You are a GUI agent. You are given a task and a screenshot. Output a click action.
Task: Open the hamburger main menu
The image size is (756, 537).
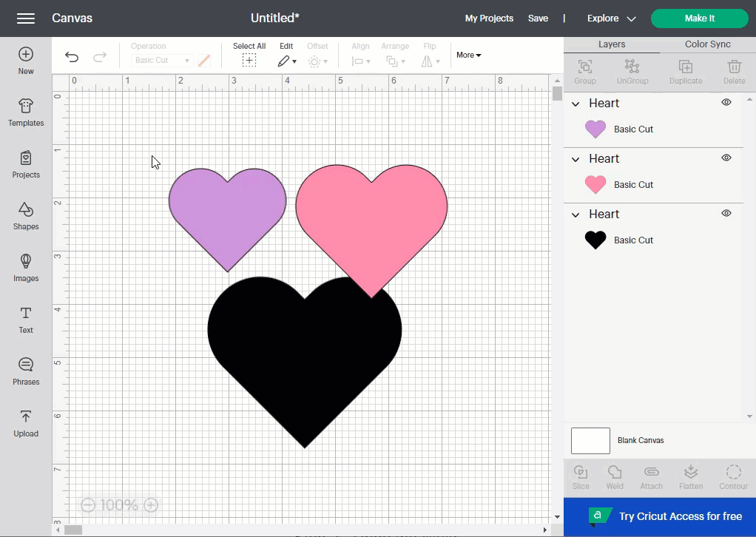[x=26, y=18]
